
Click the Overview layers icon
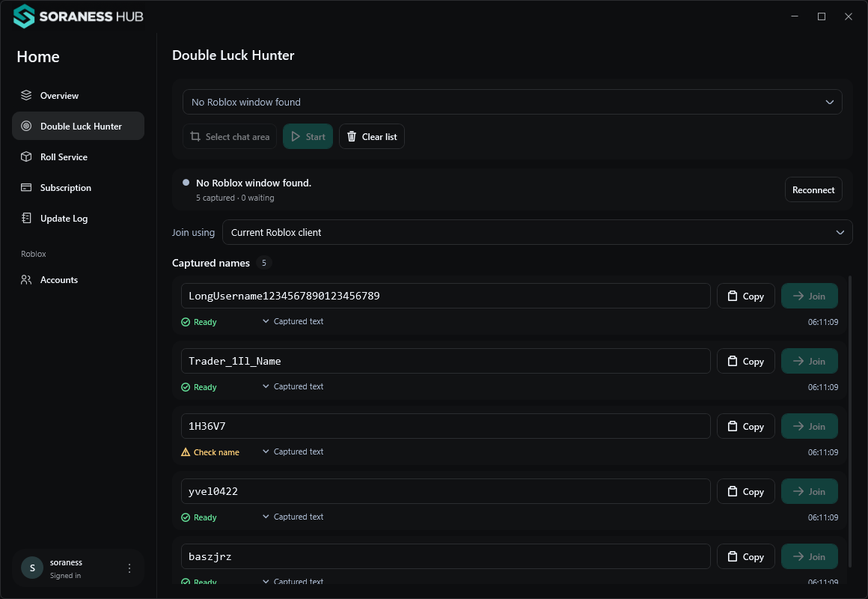pos(26,95)
